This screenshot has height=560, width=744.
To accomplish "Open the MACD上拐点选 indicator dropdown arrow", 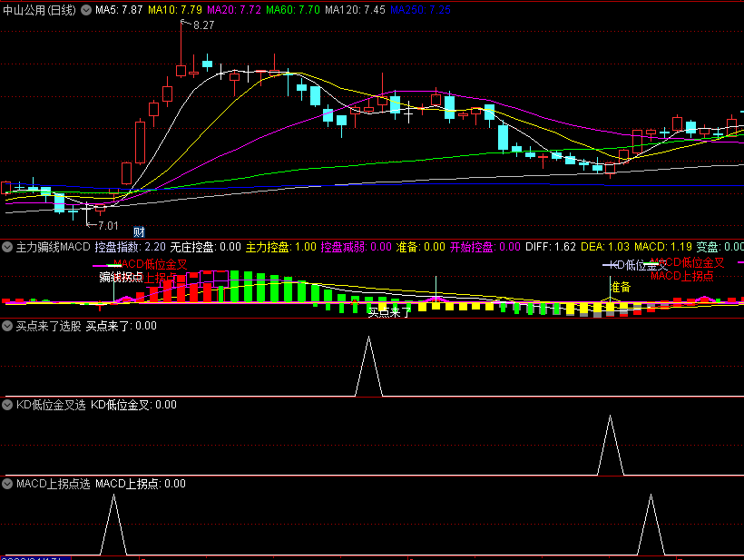I will pos(7,484).
